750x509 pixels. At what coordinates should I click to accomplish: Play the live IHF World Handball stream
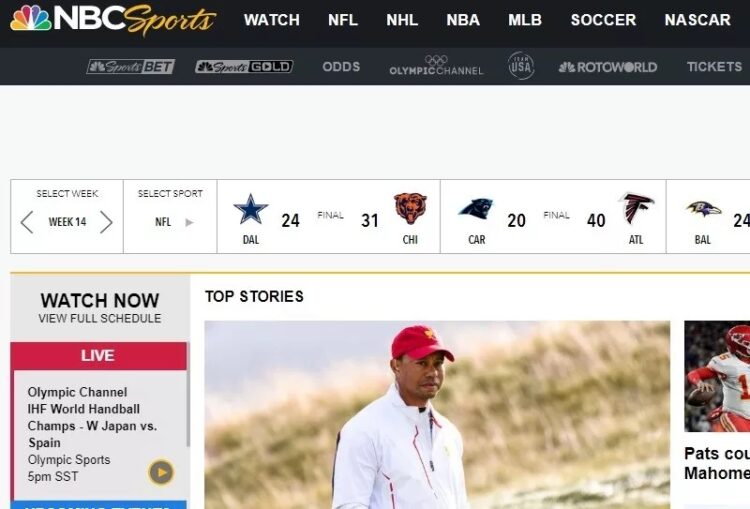point(161,472)
